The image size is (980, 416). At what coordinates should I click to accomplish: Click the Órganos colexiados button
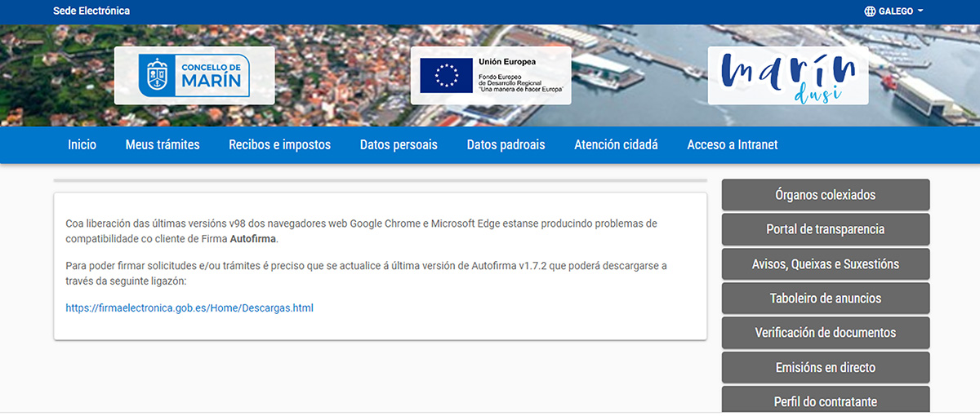825,195
